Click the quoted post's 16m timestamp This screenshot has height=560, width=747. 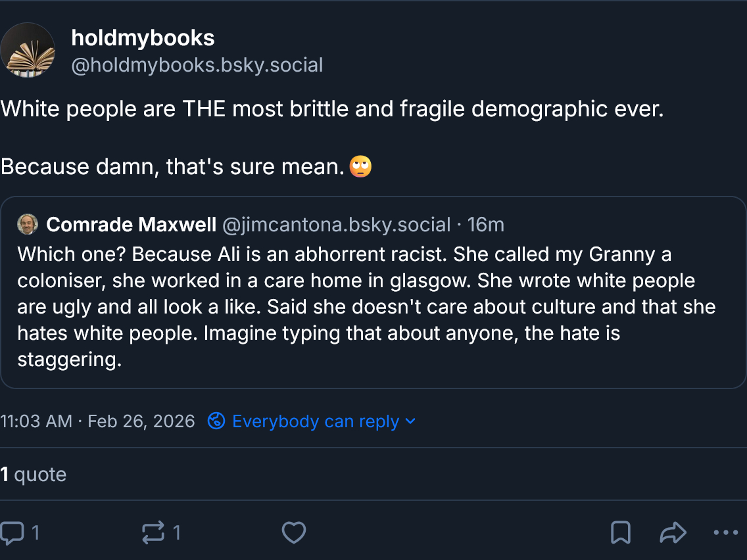[x=486, y=225]
